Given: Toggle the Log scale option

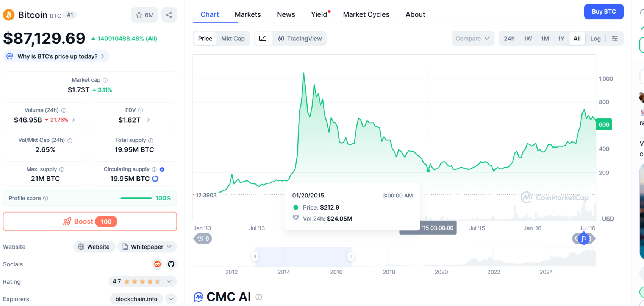Looking at the screenshot, I should coord(595,39).
